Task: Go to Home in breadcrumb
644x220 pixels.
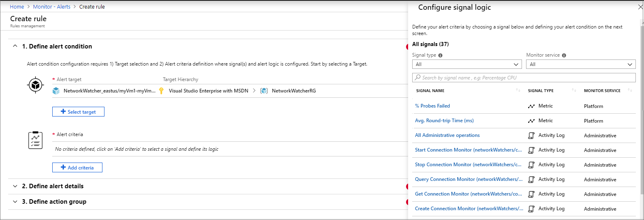Action: [17, 7]
